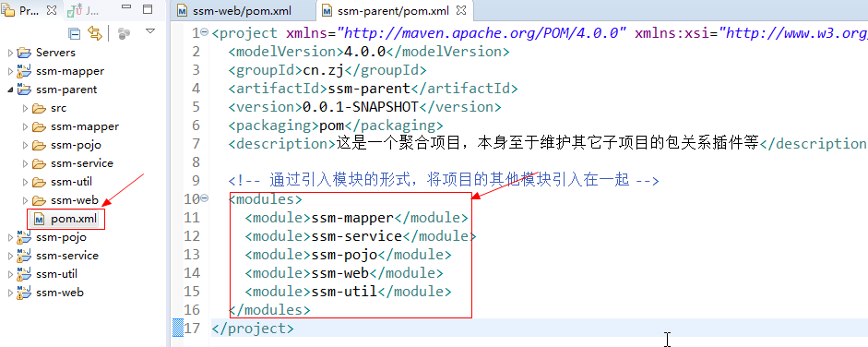Click Maven project icon of top-level ssm-web

[24, 293]
